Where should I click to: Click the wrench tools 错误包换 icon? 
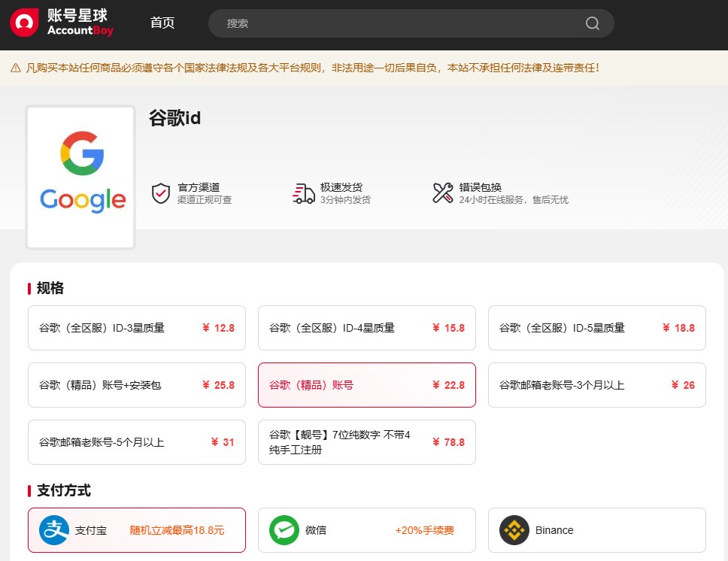tap(442, 193)
